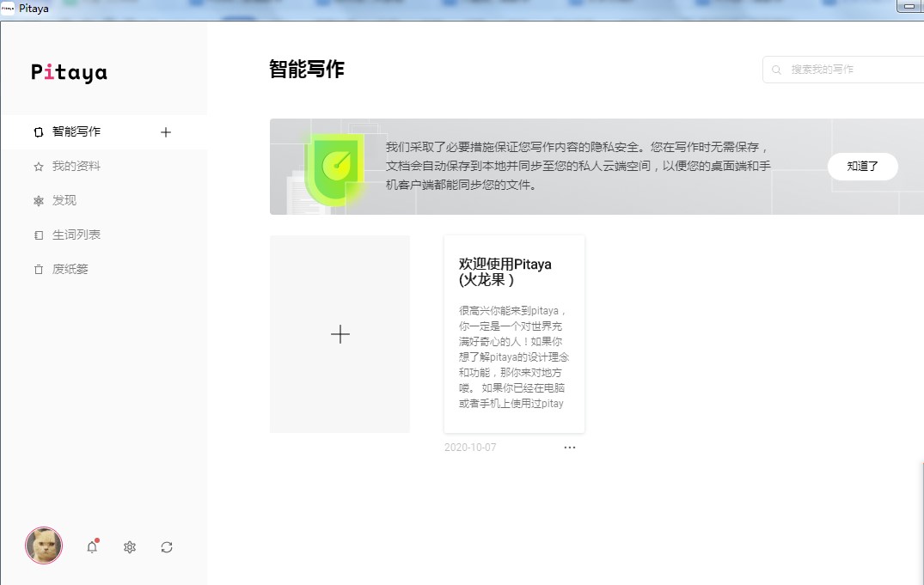Open the 欢迎使用Pitaya document card
The height and width of the screenshot is (585, 924).
tap(515, 334)
